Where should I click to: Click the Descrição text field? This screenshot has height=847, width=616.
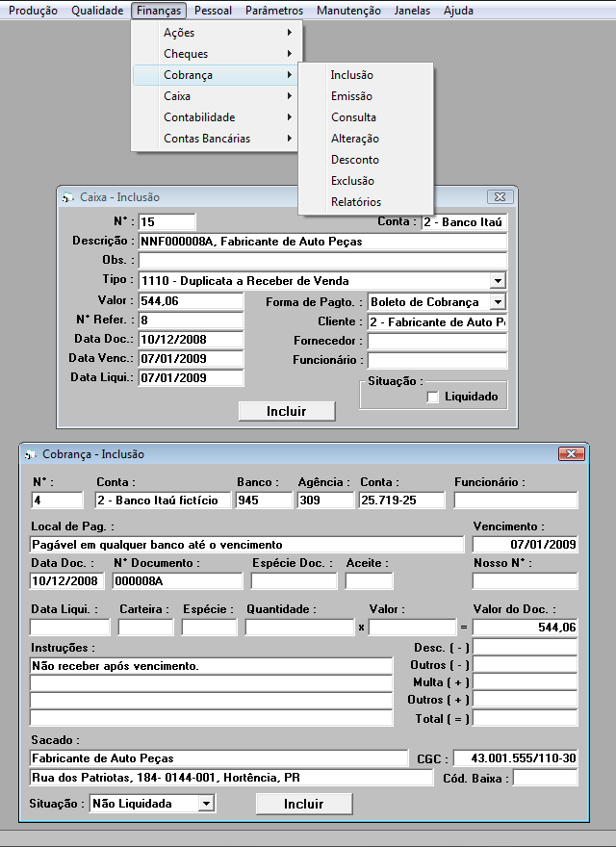(321, 242)
